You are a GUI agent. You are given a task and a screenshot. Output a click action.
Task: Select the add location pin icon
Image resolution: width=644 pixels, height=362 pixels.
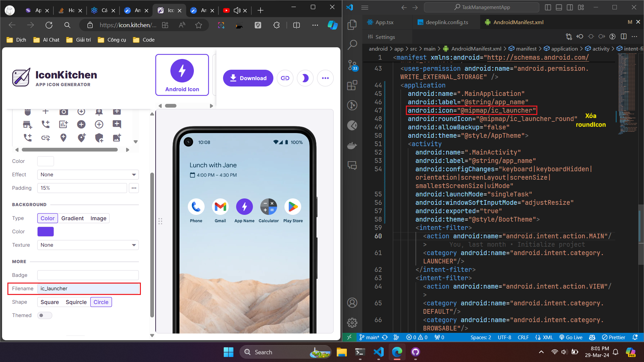coord(63,138)
